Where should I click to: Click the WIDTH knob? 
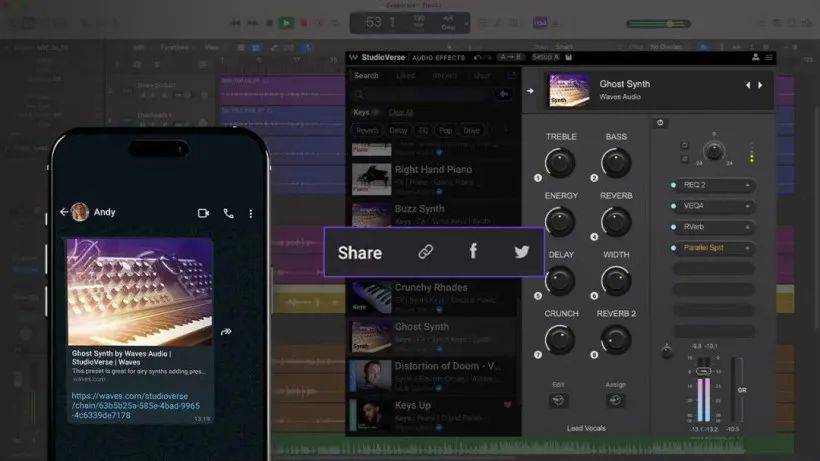coord(616,281)
